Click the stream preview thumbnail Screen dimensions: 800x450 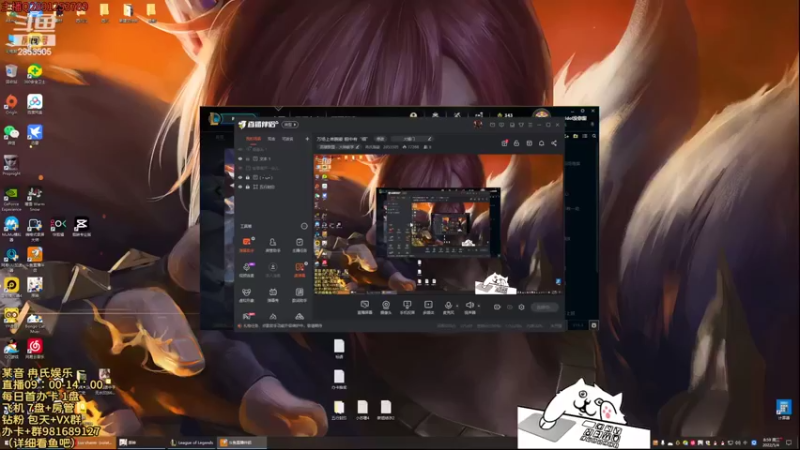pyautogui.click(x=438, y=224)
